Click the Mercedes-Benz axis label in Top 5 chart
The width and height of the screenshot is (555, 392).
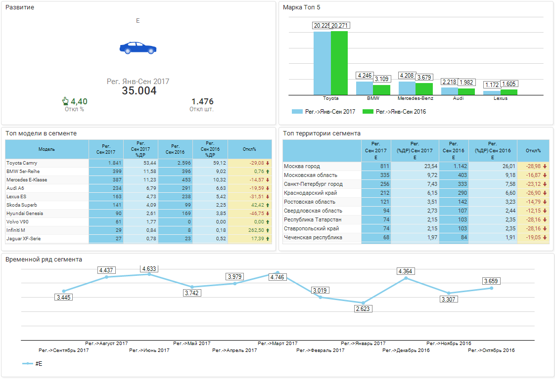(415, 98)
